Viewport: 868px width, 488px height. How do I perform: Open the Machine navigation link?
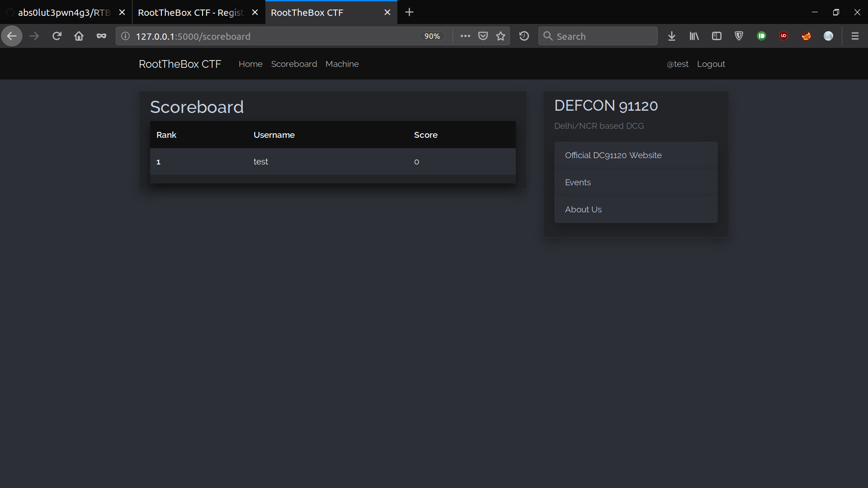[x=342, y=64]
